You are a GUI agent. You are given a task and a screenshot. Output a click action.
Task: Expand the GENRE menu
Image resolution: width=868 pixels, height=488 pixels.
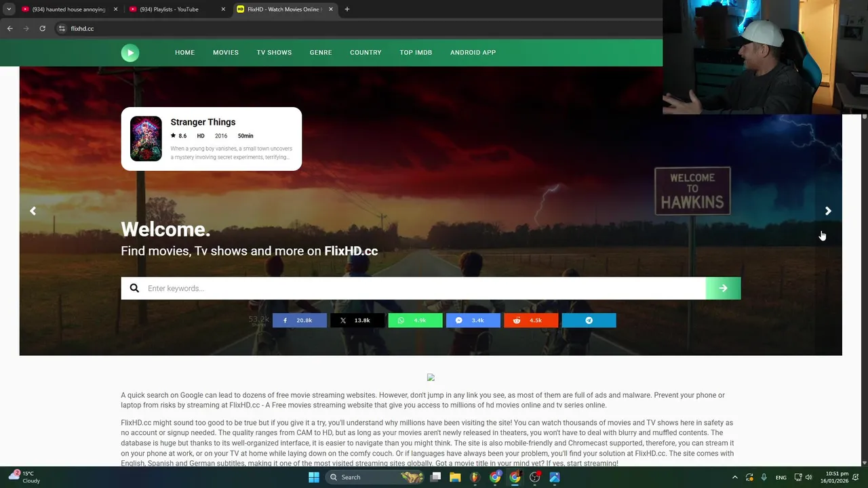click(321, 52)
